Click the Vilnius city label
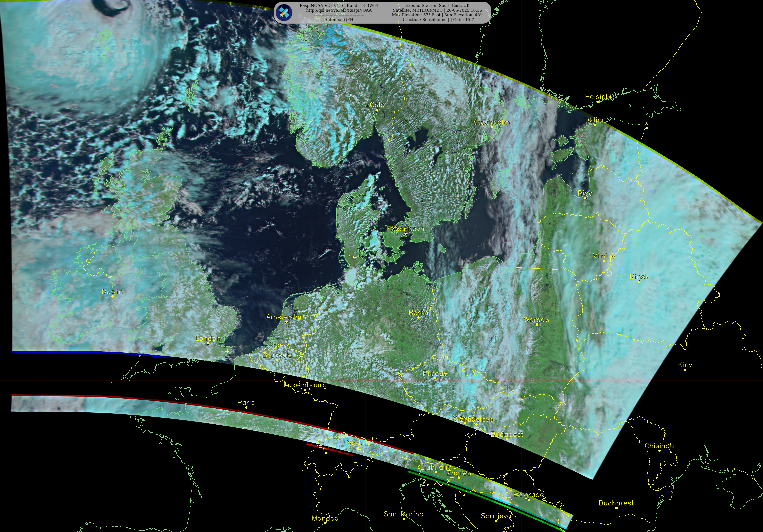763x532 pixels. point(604,256)
